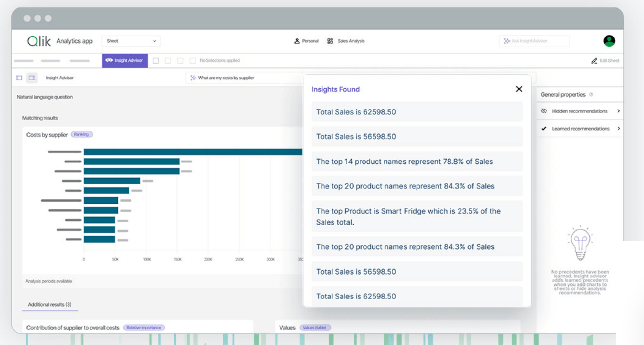Screen dimensions: 644x345
Task: Select the single panel layout icon
Action: click(x=19, y=78)
